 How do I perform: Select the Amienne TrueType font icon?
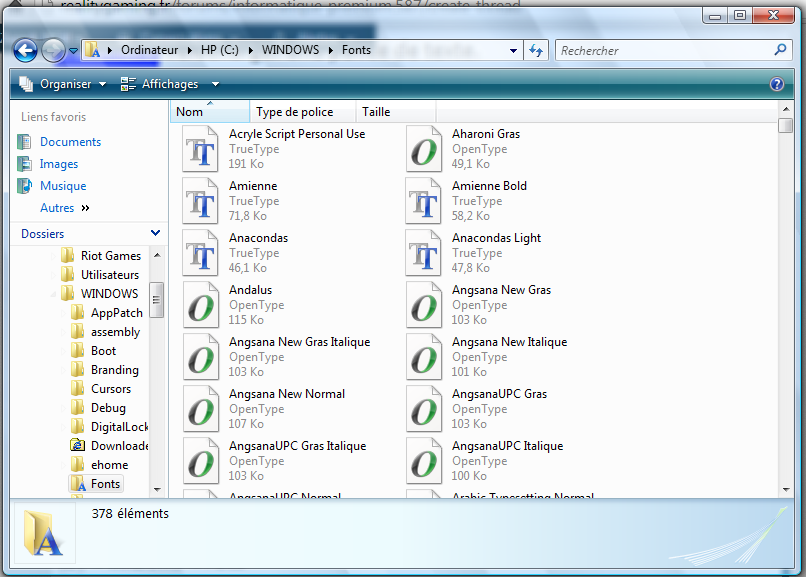(201, 201)
